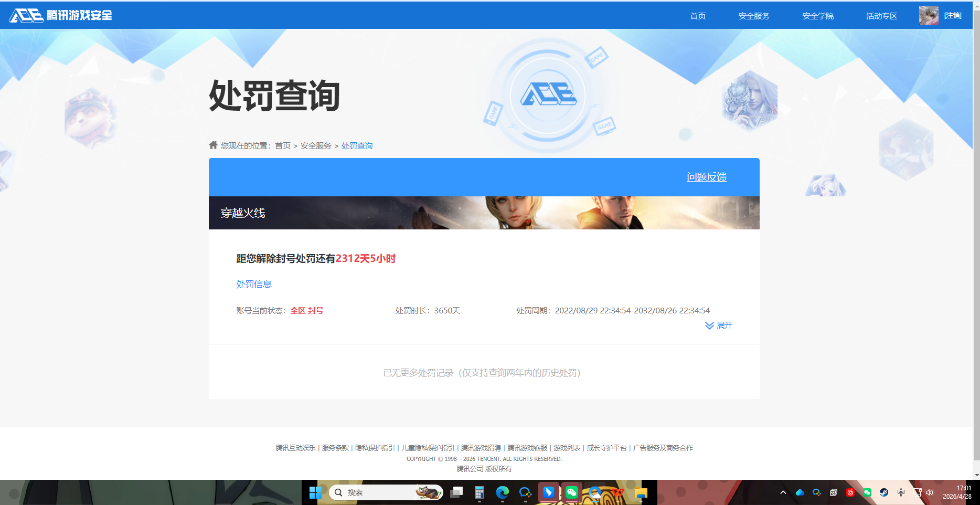
Task: Expand the 展开 punishment details section
Action: (719, 325)
